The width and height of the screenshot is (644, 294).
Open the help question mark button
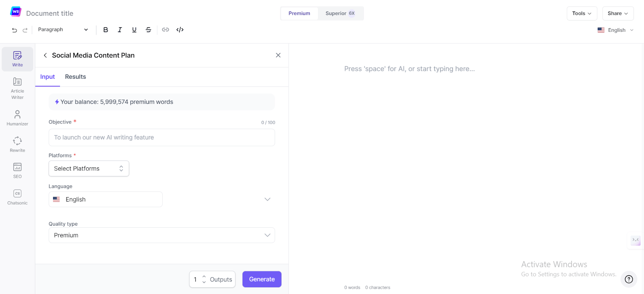(629, 279)
